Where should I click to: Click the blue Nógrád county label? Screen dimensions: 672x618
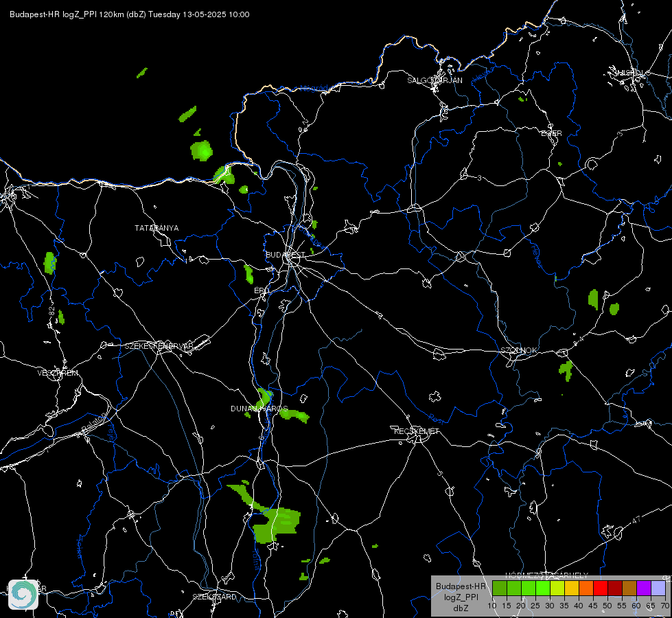314,89
